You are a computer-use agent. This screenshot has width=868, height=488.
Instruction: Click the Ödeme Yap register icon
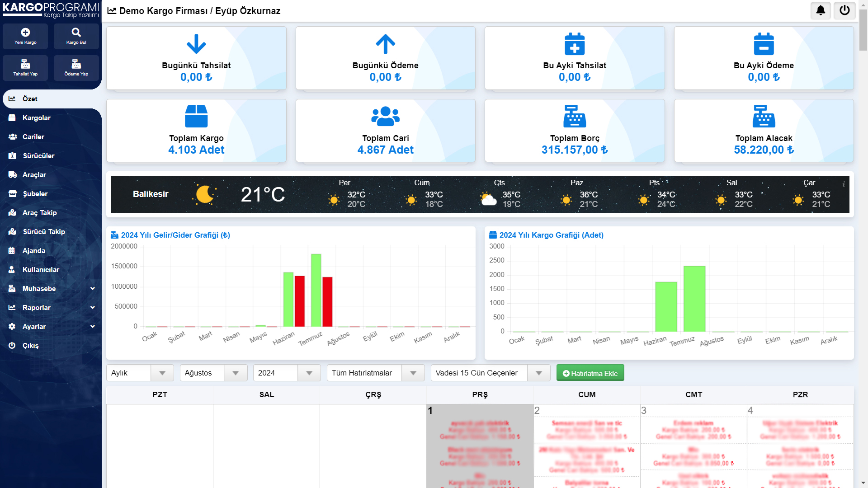click(76, 64)
